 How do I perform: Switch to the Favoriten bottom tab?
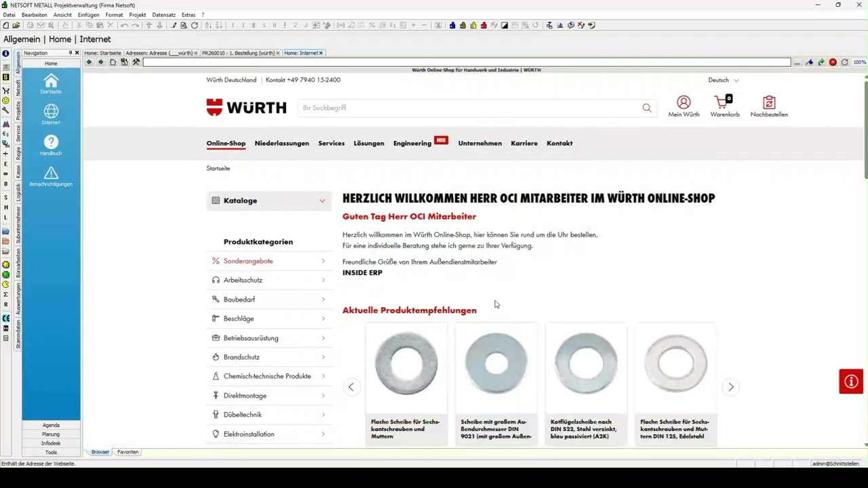click(127, 452)
